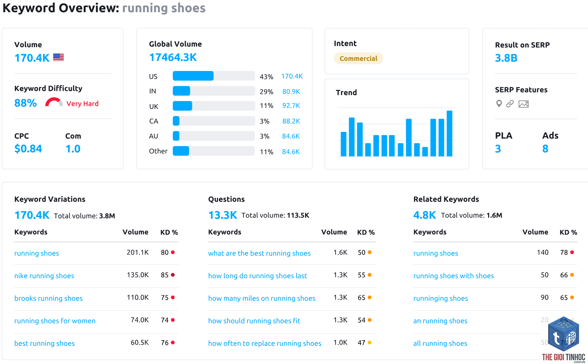Click the 74.0K volume cell
Screen dimensions: 588x364
(140, 320)
